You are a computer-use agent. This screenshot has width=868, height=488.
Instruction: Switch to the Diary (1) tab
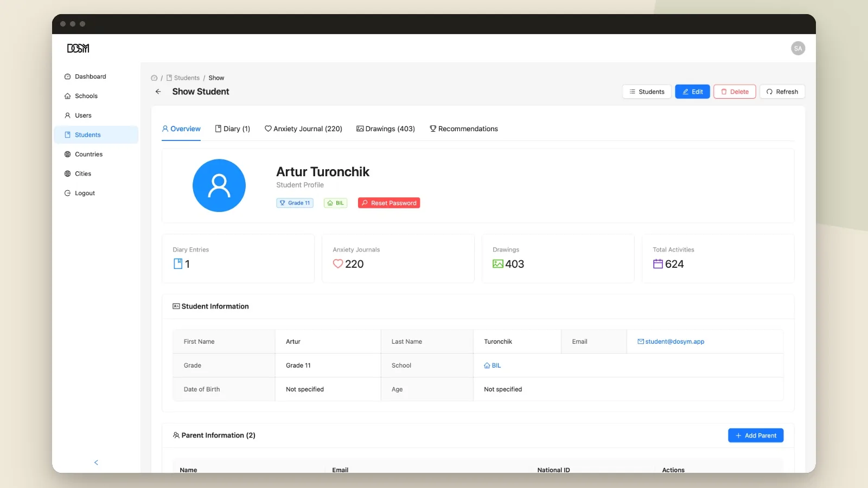coord(232,129)
